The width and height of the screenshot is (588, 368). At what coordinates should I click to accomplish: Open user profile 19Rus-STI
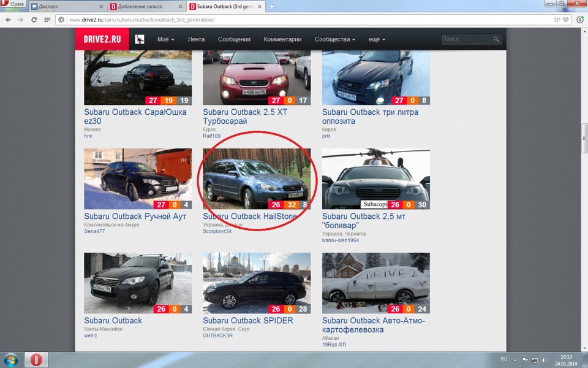pos(334,345)
